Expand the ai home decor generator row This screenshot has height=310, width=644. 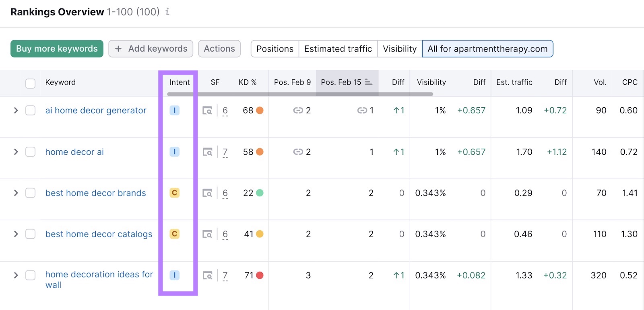coord(16,110)
